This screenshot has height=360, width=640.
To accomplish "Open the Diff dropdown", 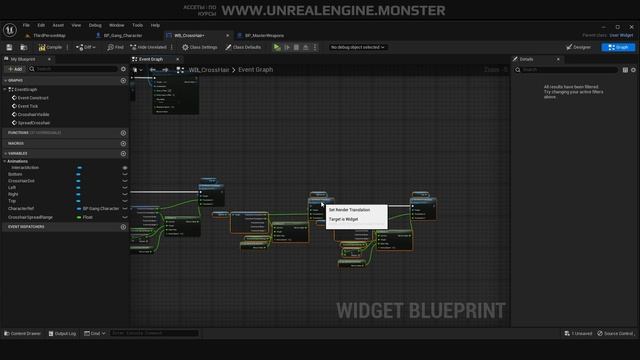I will pyautogui.click(x=85, y=47).
